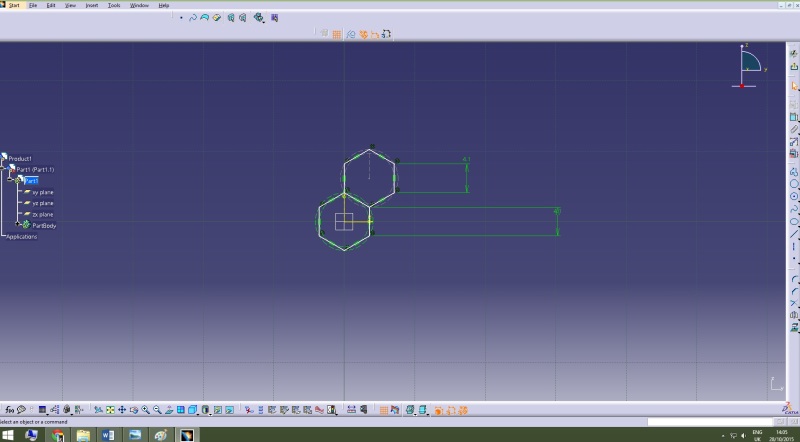
Task: Open the Start menu in CATIA
Action: (x=14, y=5)
